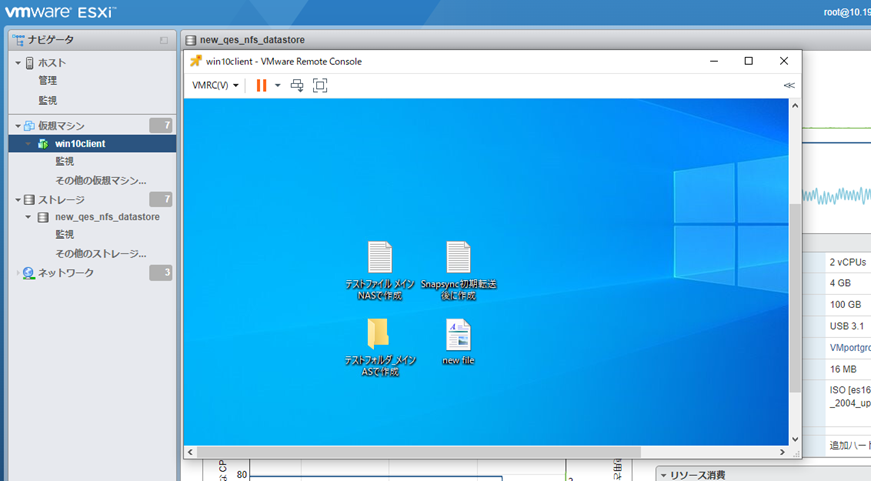The image size is (871, 481).
Task: Click the console vertical scrollbar down arrow
Action: (795, 438)
